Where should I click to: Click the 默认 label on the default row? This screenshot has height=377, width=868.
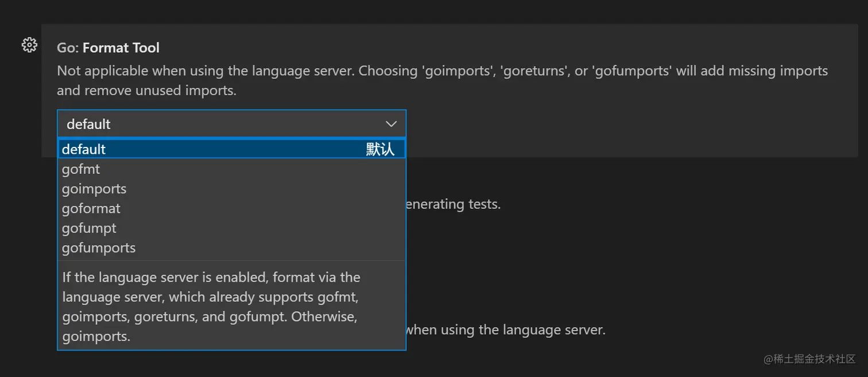380,149
